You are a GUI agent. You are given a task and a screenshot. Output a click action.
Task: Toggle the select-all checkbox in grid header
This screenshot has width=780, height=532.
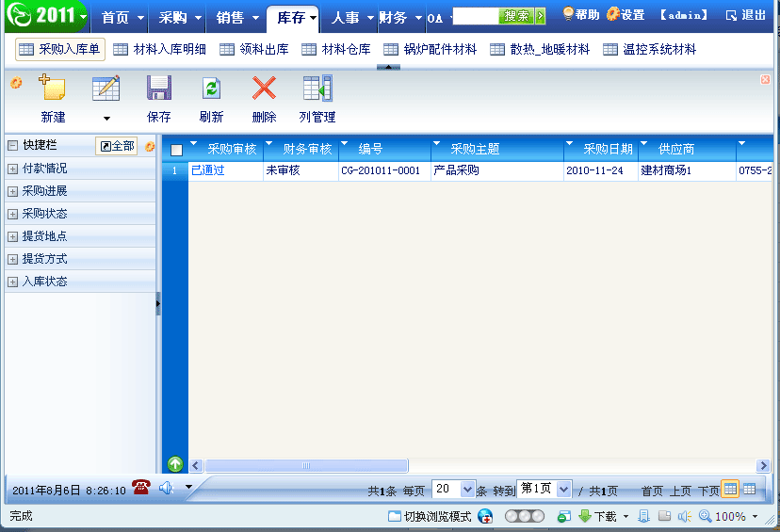tap(176, 150)
